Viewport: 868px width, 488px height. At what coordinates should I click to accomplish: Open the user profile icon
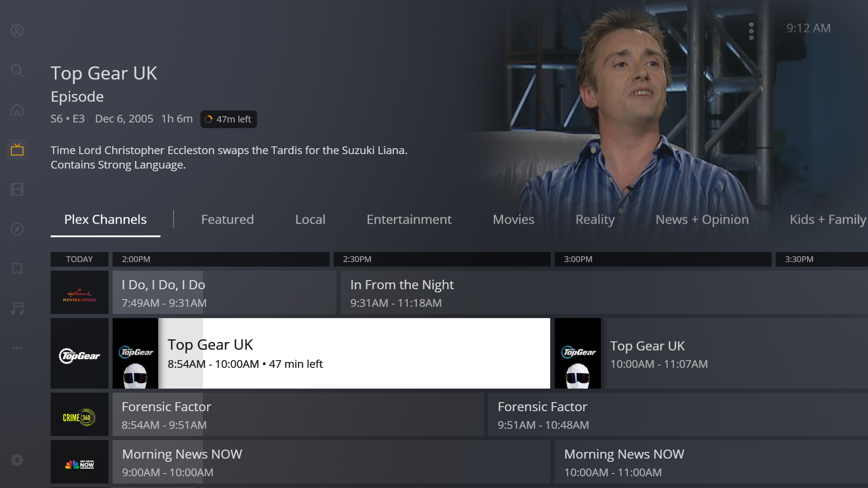[17, 31]
